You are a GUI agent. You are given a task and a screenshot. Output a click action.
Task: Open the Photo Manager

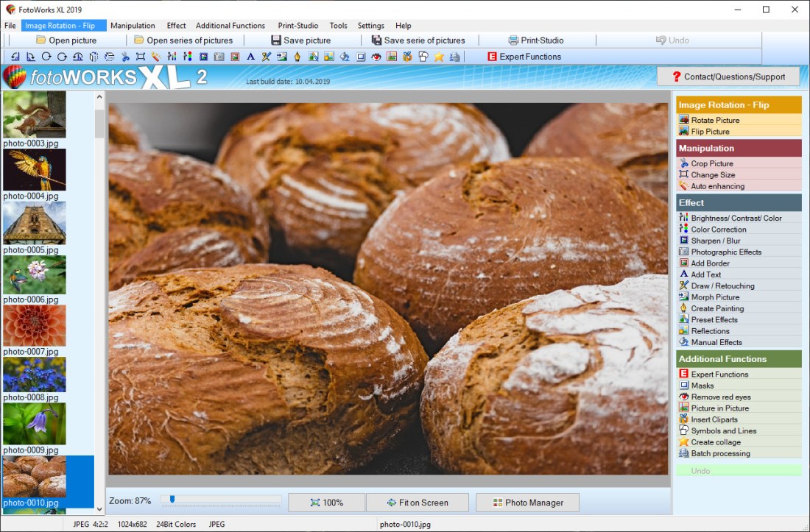tap(527, 502)
